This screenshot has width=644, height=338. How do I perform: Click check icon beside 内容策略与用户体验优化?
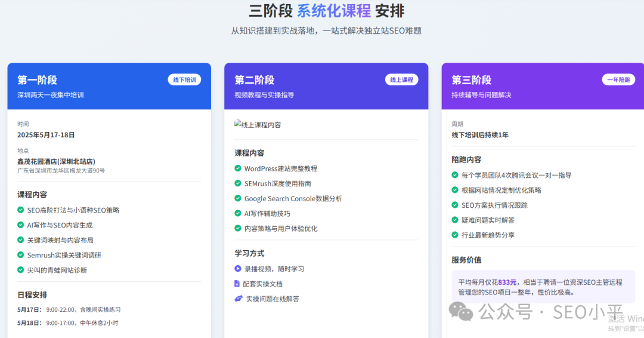(238, 228)
